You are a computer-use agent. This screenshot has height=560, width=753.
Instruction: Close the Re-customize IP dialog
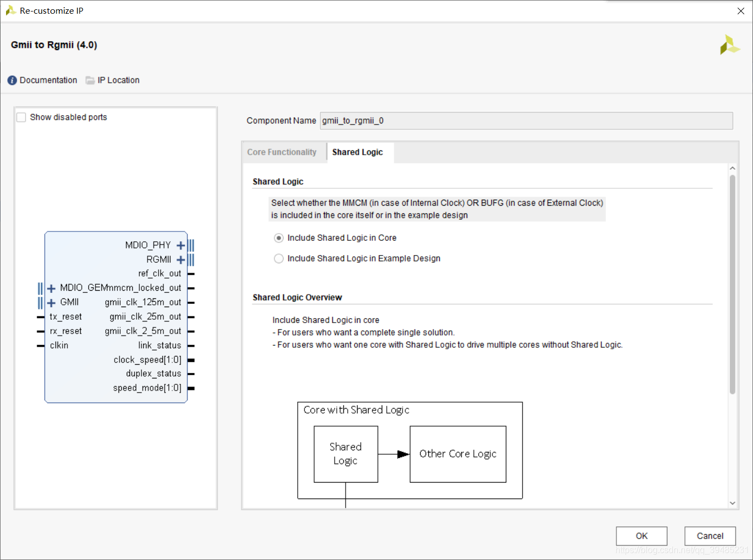pyautogui.click(x=741, y=11)
